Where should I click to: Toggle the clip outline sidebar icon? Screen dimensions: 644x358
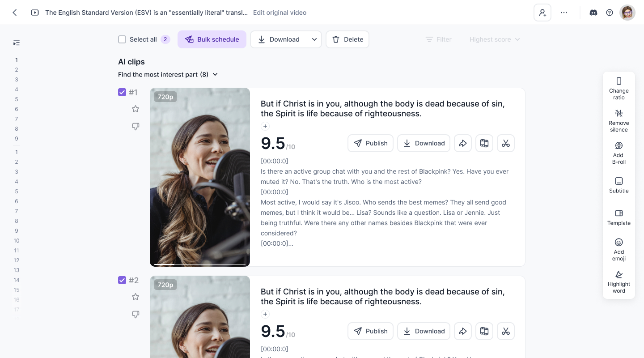click(x=17, y=43)
